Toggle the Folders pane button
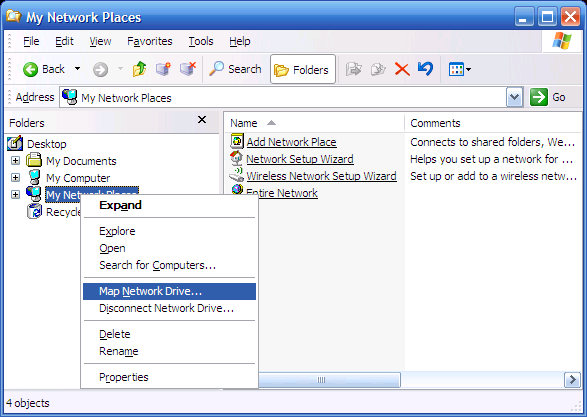This screenshot has width=587, height=417. tap(302, 69)
